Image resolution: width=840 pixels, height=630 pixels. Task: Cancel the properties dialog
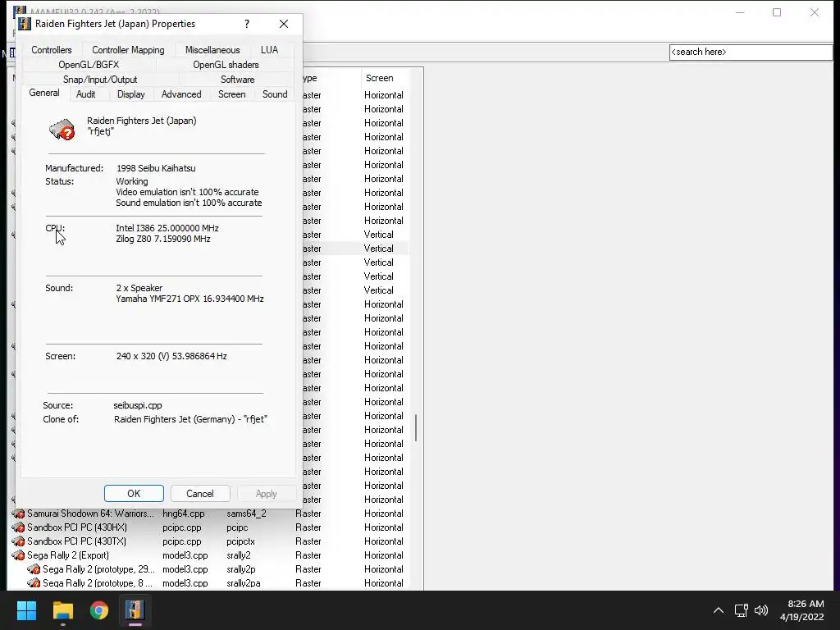click(x=200, y=493)
